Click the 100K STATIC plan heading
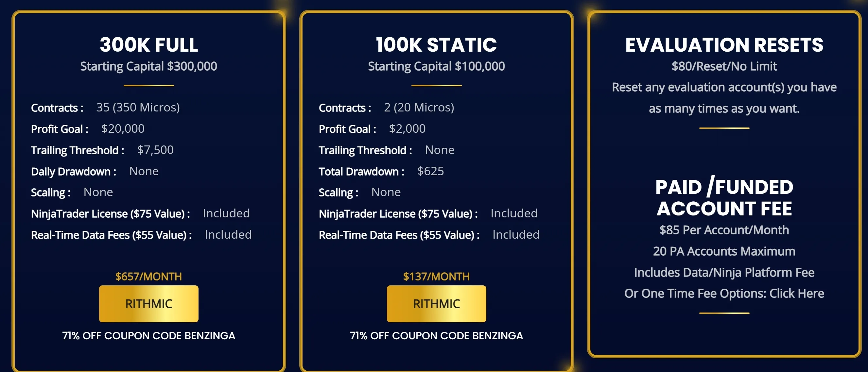868x372 pixels. pos(436,45)
